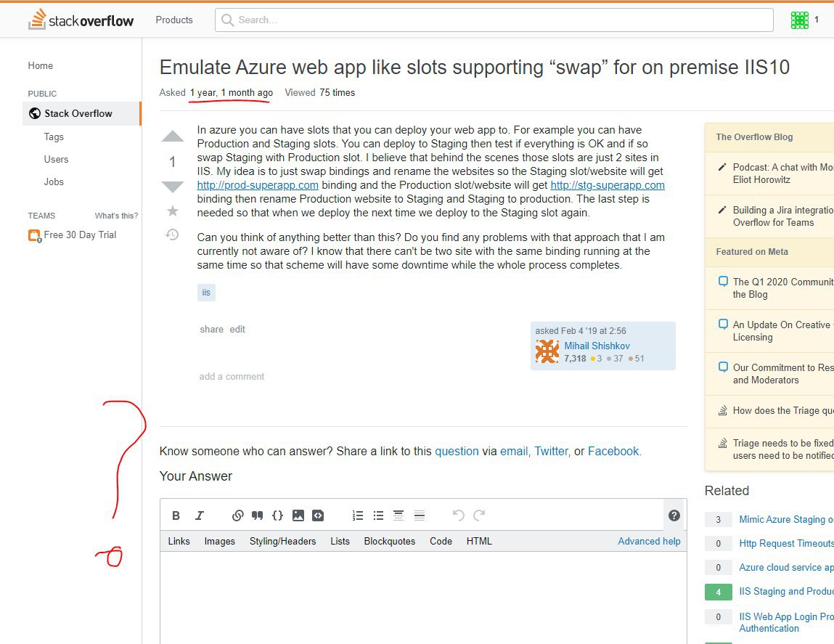This screenshot has width=834, height=644.
Task: Open the Tags page
Action: 54,136
